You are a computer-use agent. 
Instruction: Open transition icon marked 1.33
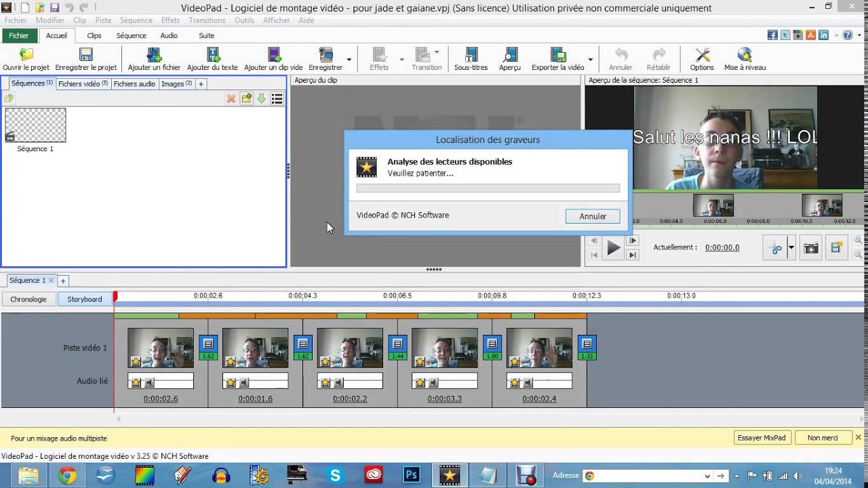coord(587,347)
